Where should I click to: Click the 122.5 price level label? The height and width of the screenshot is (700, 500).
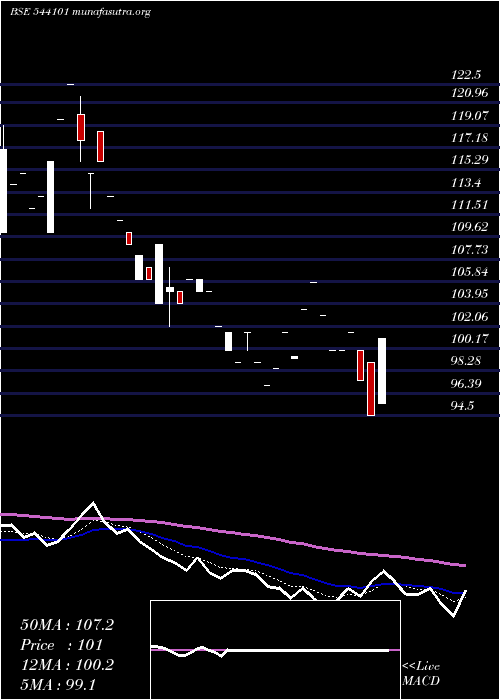467,75
